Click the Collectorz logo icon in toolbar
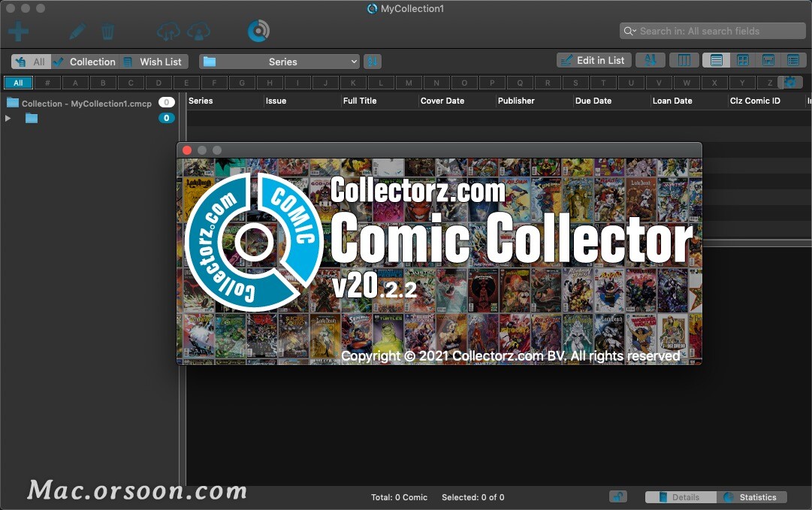812x510 pixels. pyautogui.click(x=258, y=31)
